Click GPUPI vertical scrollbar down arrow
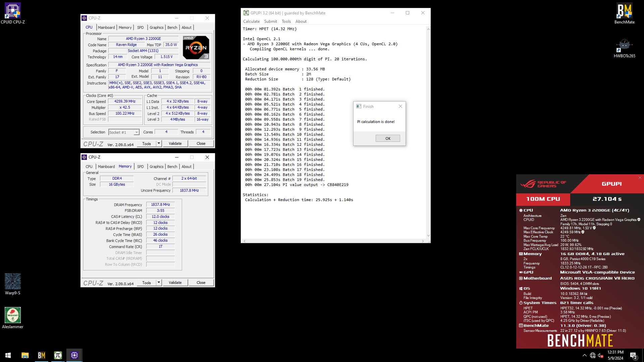The image size is (644, 362). pyautogui.click(x=428, y=236)
